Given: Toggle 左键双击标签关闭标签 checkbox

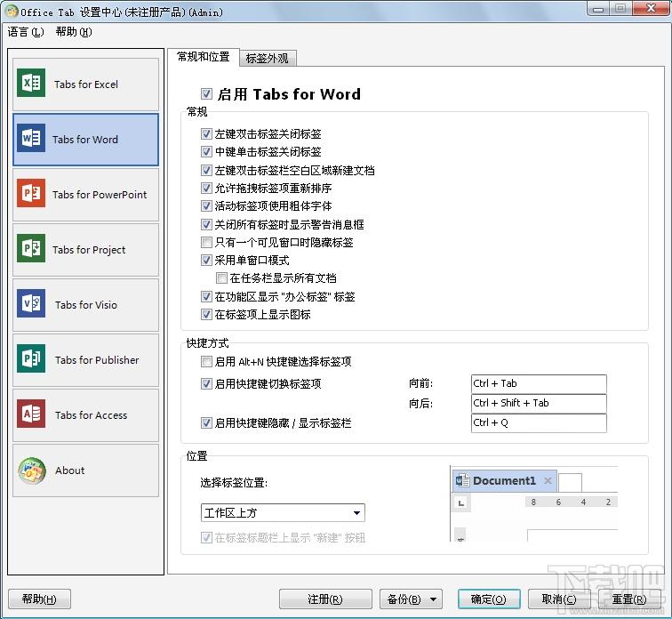Looking at the screenshot, I should coord(206,134).
